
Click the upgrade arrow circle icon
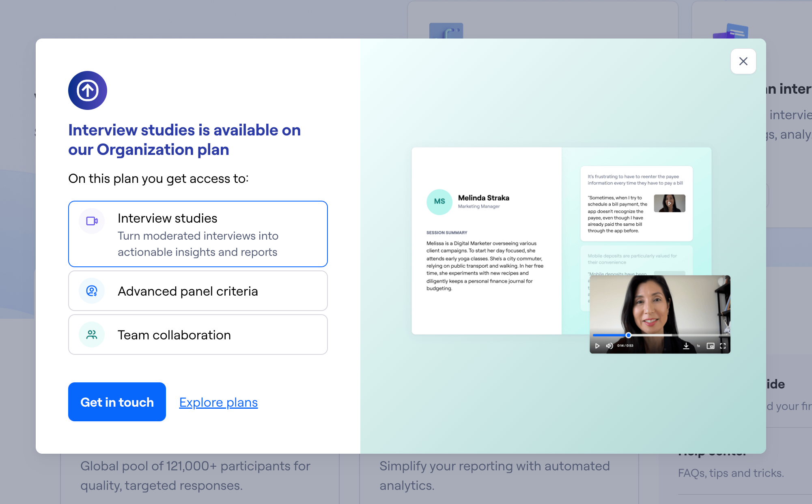(88, 90)
